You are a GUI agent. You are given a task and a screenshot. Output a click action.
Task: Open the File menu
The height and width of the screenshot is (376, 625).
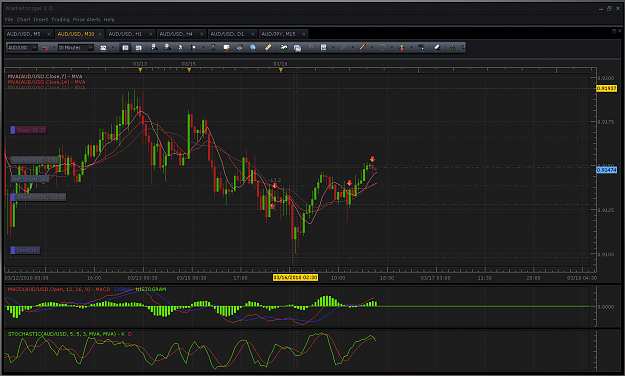pyautogui.click(x=9, y=20)
